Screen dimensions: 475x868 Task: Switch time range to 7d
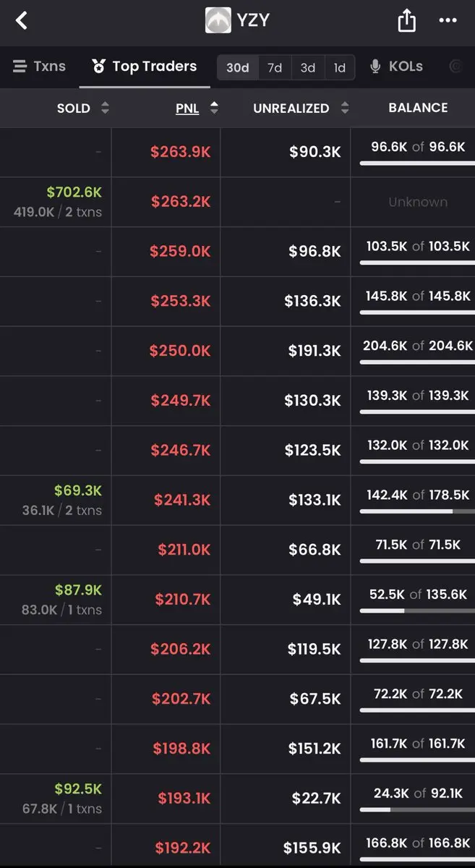[275, 67]
